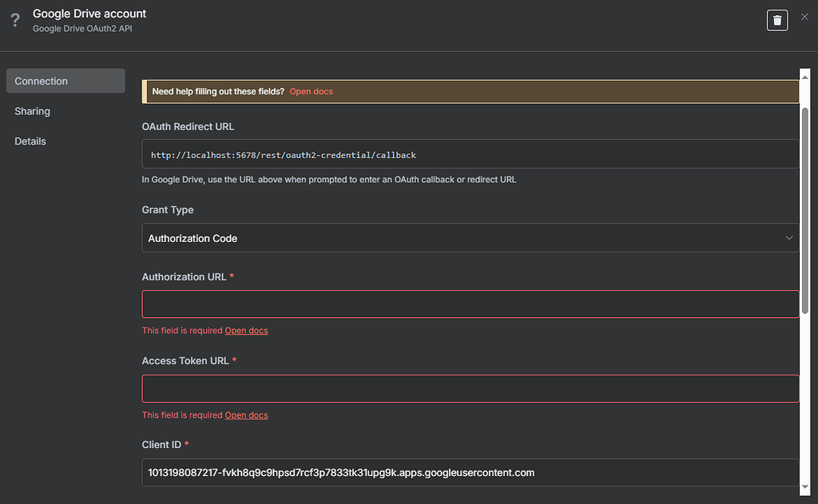Image resolution: width=818 pixels, height=504 pixels.
Task: Click the Google Drive account name title
Action: [89, 14]
